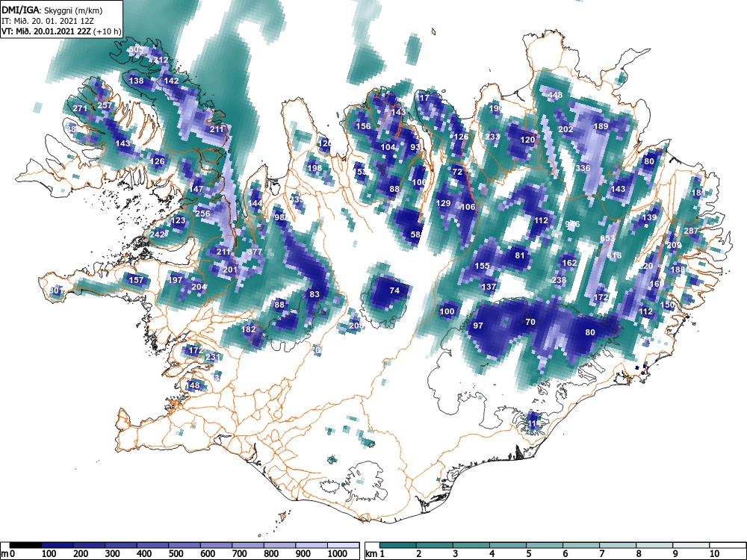The image size is (747, 560).
Task: Select the map value 97
Action: pos(478,326)
